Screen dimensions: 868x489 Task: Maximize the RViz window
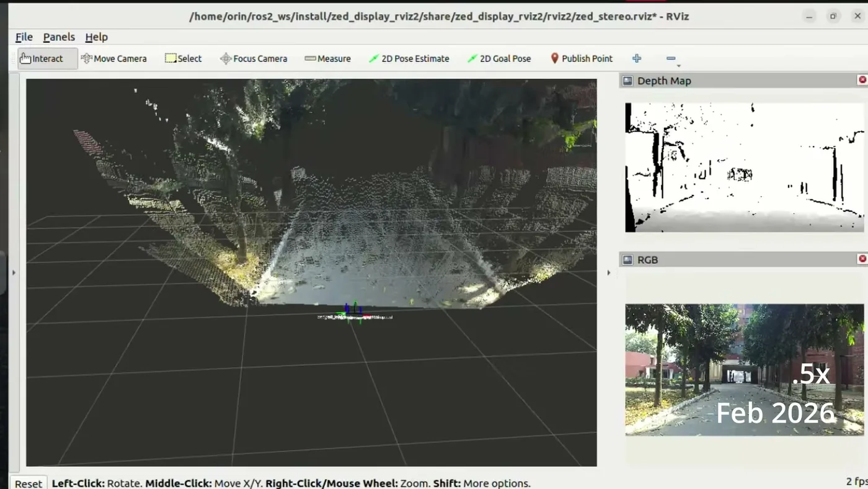(833, 17)
